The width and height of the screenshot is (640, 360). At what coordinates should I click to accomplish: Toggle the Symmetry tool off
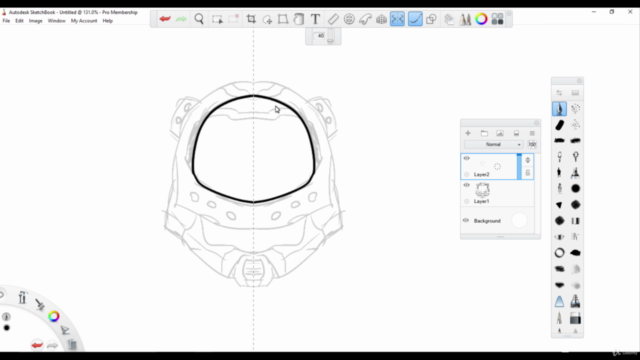tap(397, 19)
